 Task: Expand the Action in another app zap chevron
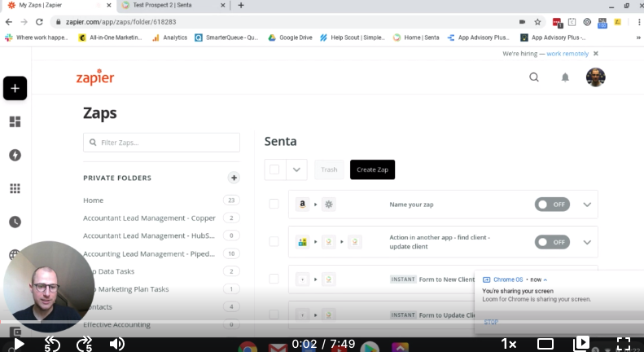(x=587, y=242)
